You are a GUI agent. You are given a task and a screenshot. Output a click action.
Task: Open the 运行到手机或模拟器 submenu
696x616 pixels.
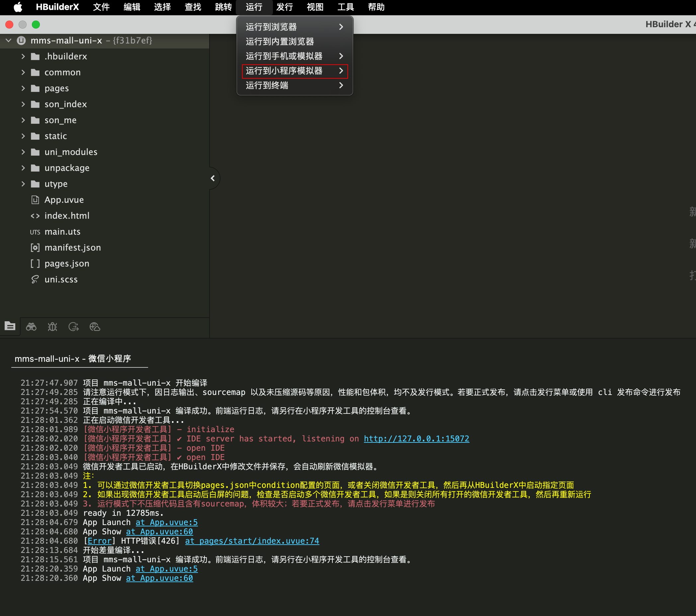(295, 56)
